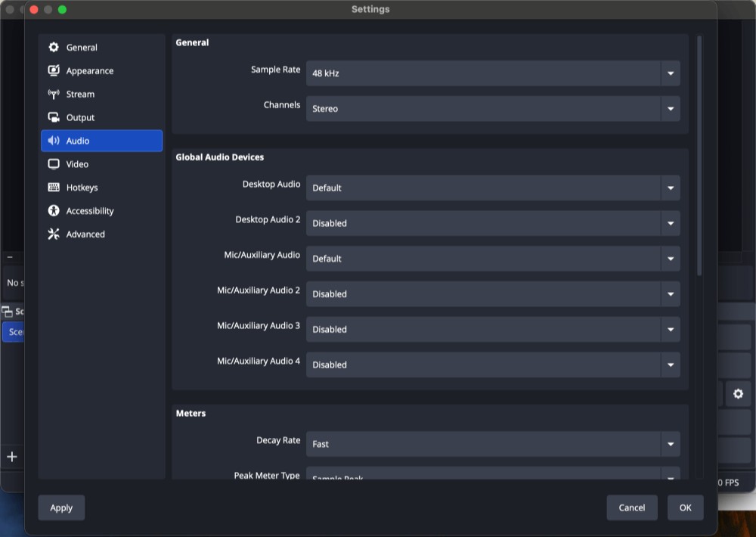
Task: Open the Channels dropdown
Action: tap(669, 109)
